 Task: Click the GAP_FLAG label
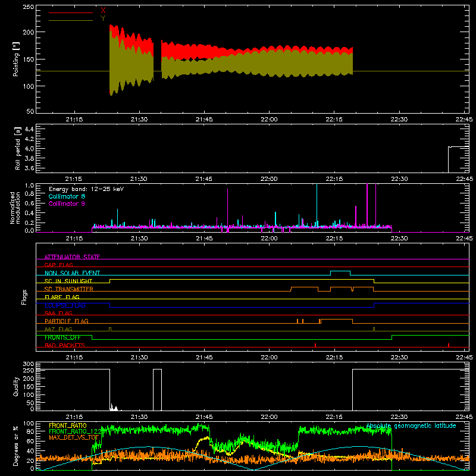[x=58, y=265]
